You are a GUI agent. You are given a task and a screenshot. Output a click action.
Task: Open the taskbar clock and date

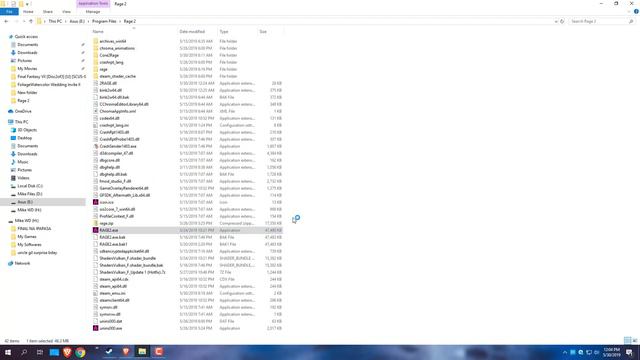click(x=611, y=352)
